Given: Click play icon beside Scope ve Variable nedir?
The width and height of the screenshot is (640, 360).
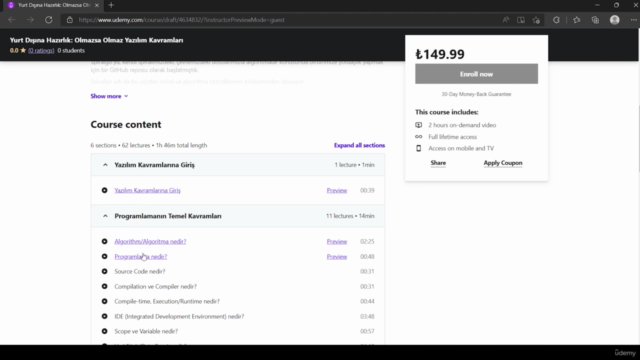Looking at the screenshot, I should click(x=104, y=331).
